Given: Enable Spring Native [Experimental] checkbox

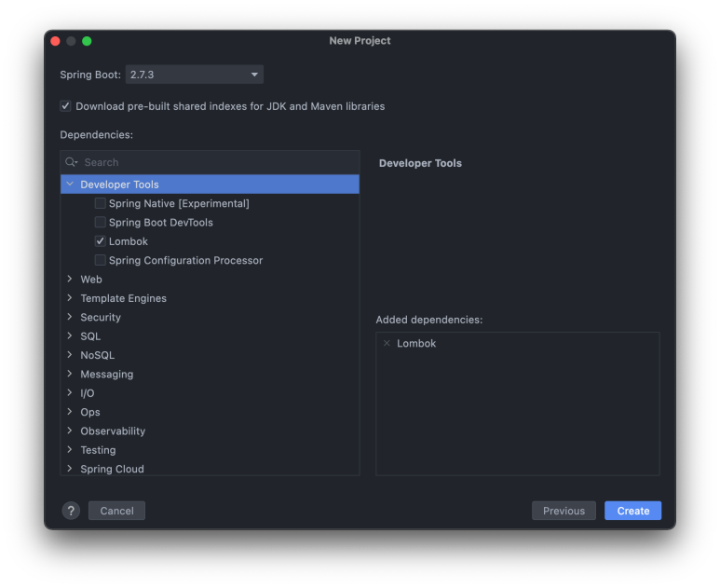Looking at the screenshot, I should coord(100,203).
